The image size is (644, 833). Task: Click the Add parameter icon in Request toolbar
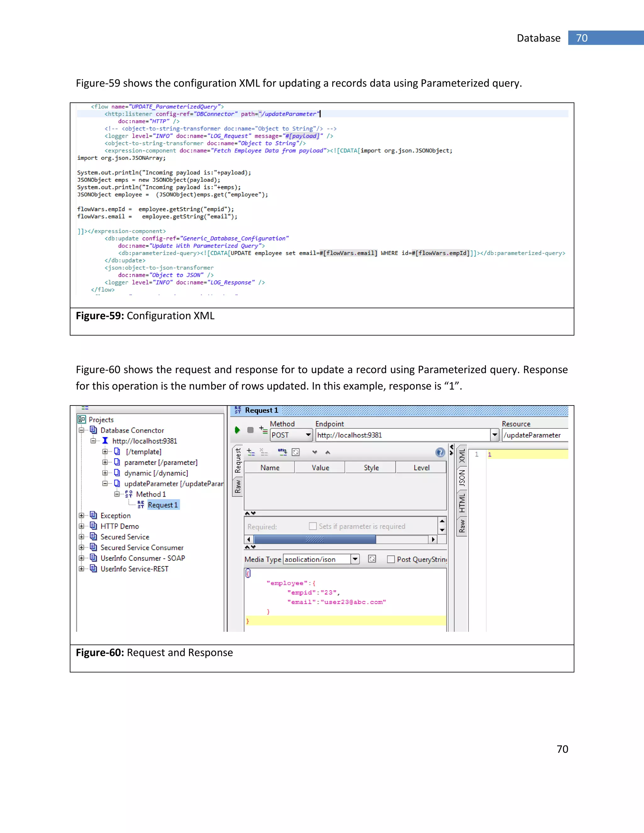251,452
